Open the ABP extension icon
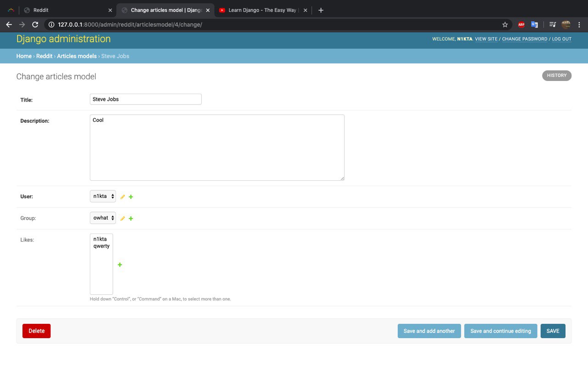The width and height of the screenshot is (588, 368). tap(521, 24)
